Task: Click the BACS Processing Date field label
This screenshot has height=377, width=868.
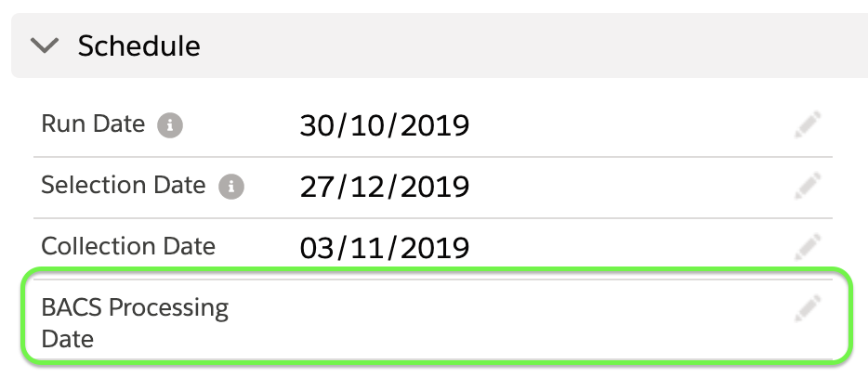Action: 135,322
